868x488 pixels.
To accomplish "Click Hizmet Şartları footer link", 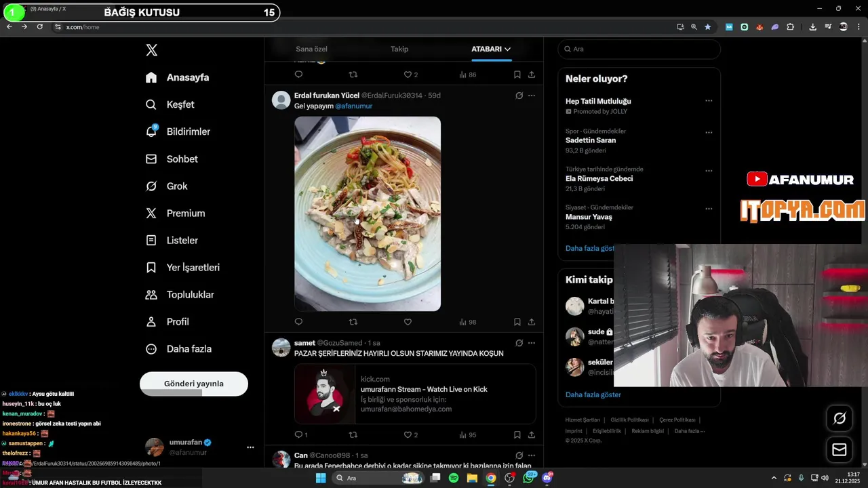I will pos(583,420).
